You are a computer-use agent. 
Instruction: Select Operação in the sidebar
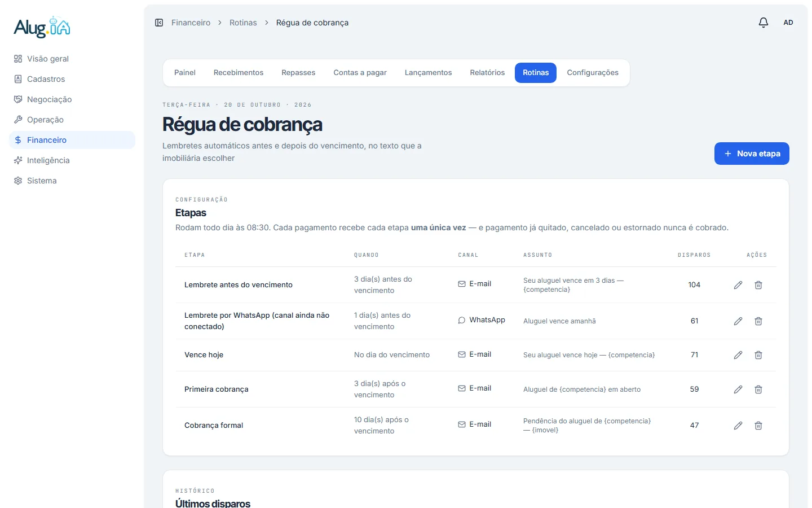click(x=72, y=120)
